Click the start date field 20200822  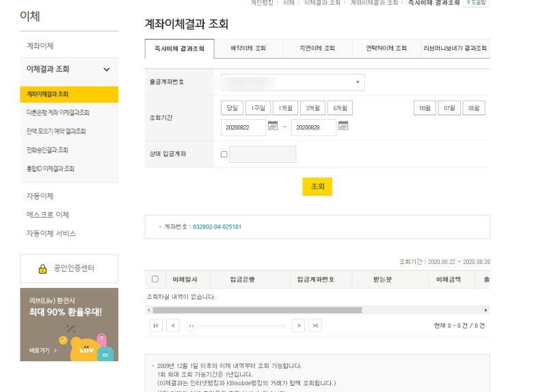point(243,128)
